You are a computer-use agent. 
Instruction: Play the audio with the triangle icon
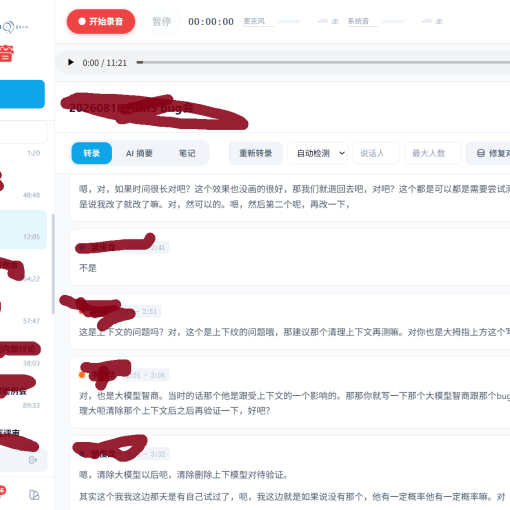click(71, 62)
